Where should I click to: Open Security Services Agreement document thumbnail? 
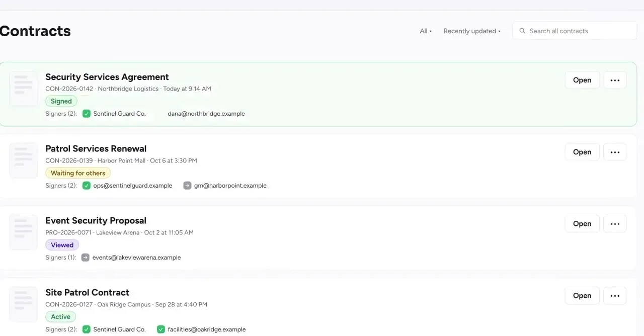click(x=23, y=89)
